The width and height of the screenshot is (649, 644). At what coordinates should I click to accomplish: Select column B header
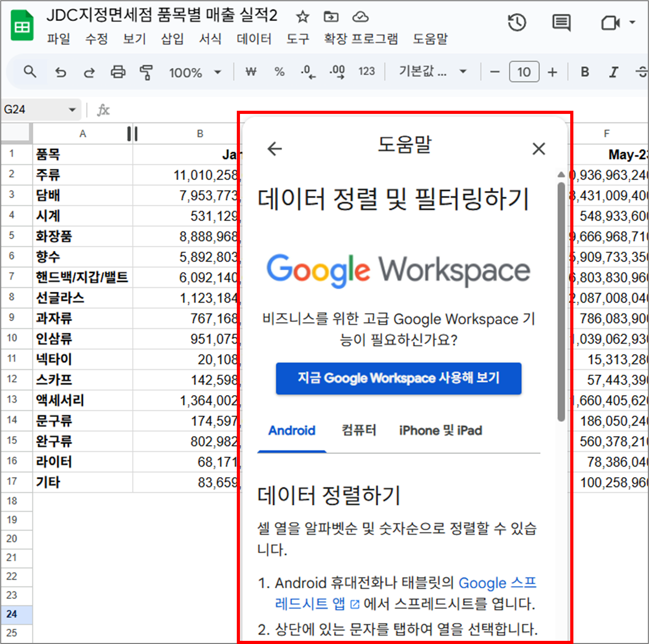pos(200,134)
